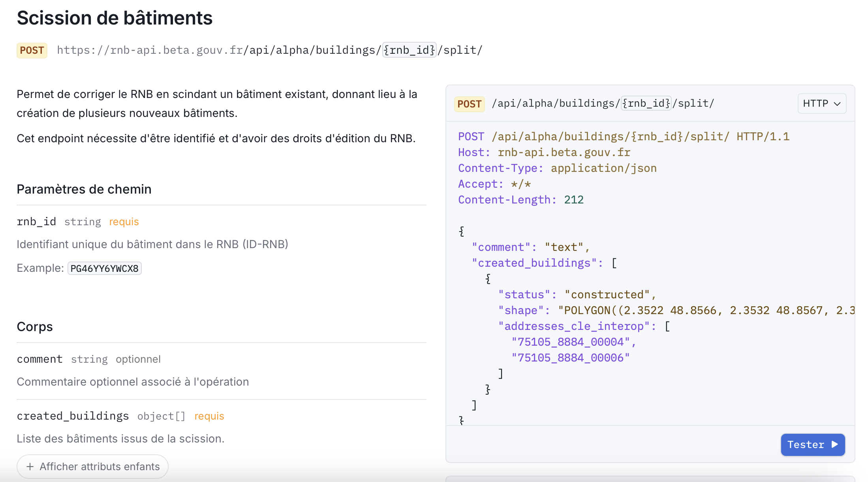Click the example value PG46YY6YWCX8
Screen dimensions: 868x482
tap(105, 269)
